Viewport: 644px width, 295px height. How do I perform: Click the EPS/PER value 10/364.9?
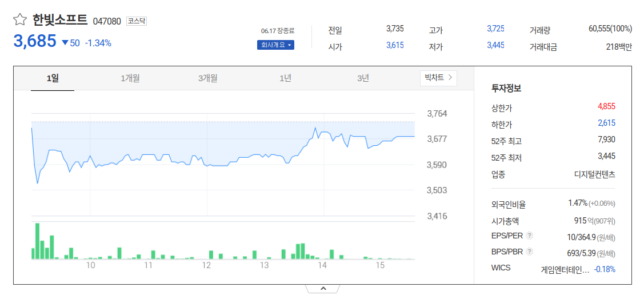(581, 237)
